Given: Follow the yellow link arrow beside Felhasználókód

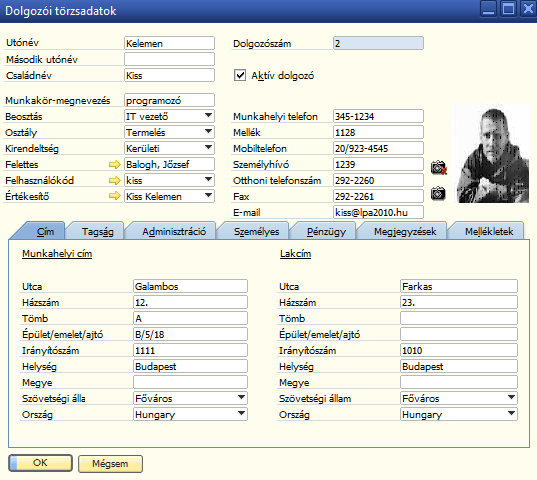Looking at the screenshot, I should click(x=115, y=180).
